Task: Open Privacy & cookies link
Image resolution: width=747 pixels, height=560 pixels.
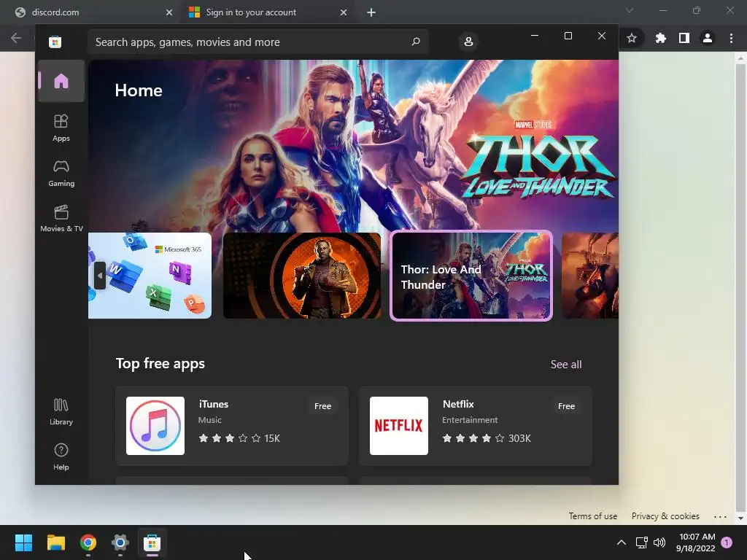Action: [x=665, y=516]
